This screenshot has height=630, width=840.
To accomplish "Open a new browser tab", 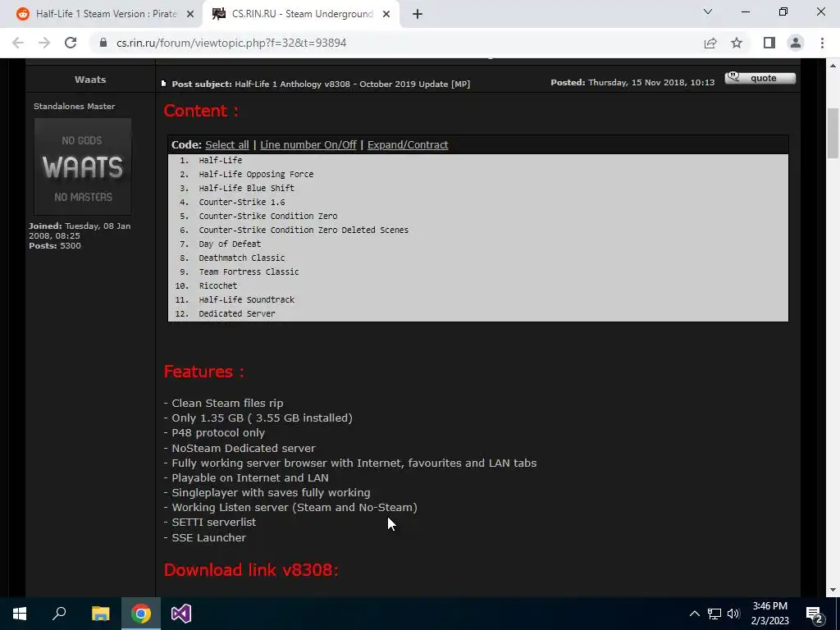I will click(x=418, y=14).
